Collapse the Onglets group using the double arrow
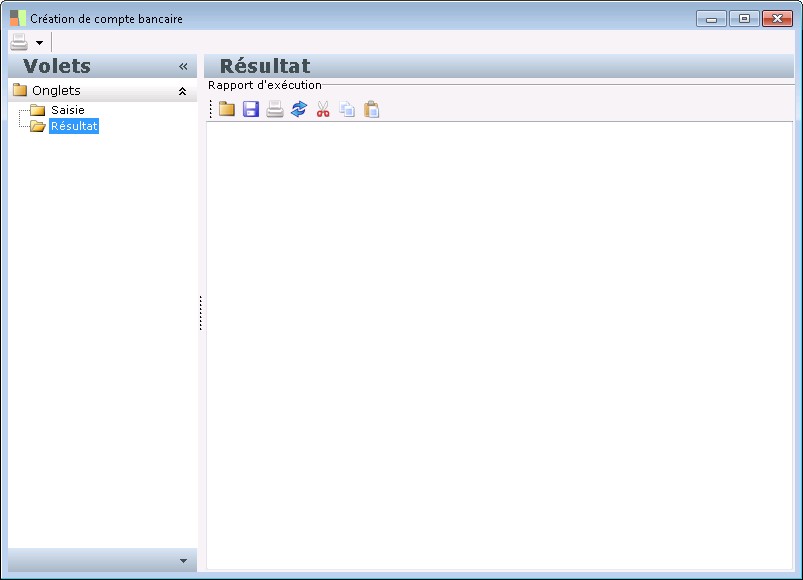Viewport: 803px width, 580px height. click(x=182, y=91)
